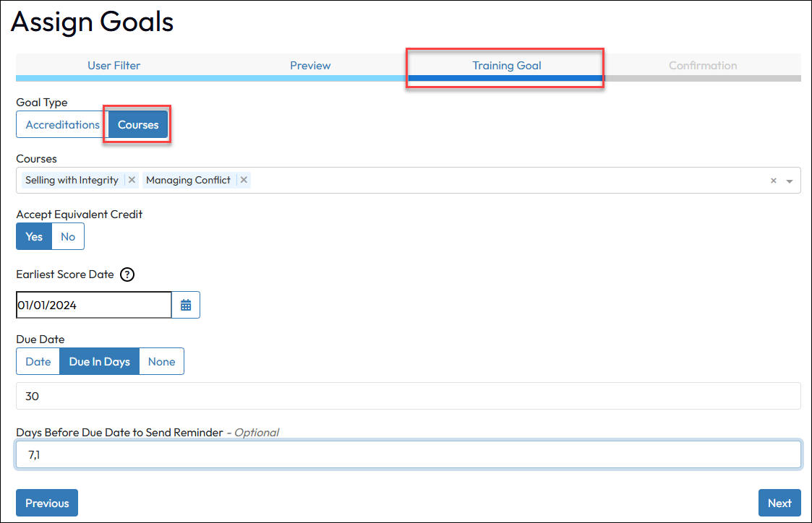Set Due Date to None
Viewport: 812px width, 523px height.
tap(161, 361)
